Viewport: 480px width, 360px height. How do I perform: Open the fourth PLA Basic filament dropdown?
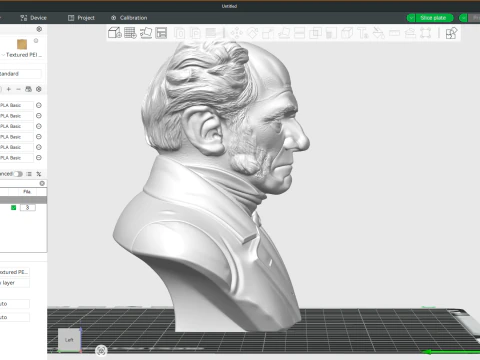coord(17,137)
